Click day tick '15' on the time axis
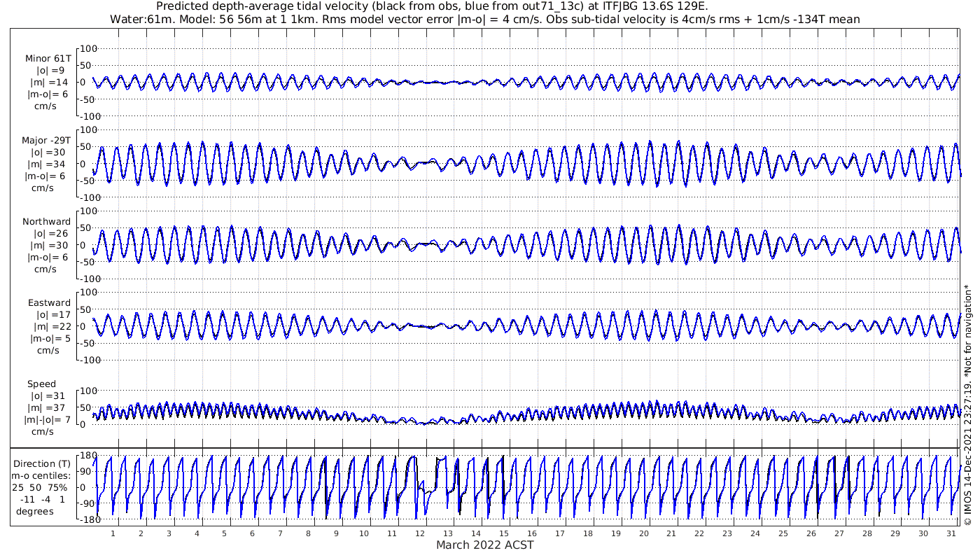Viewport: 980px width, 560px height. [503, 533]
